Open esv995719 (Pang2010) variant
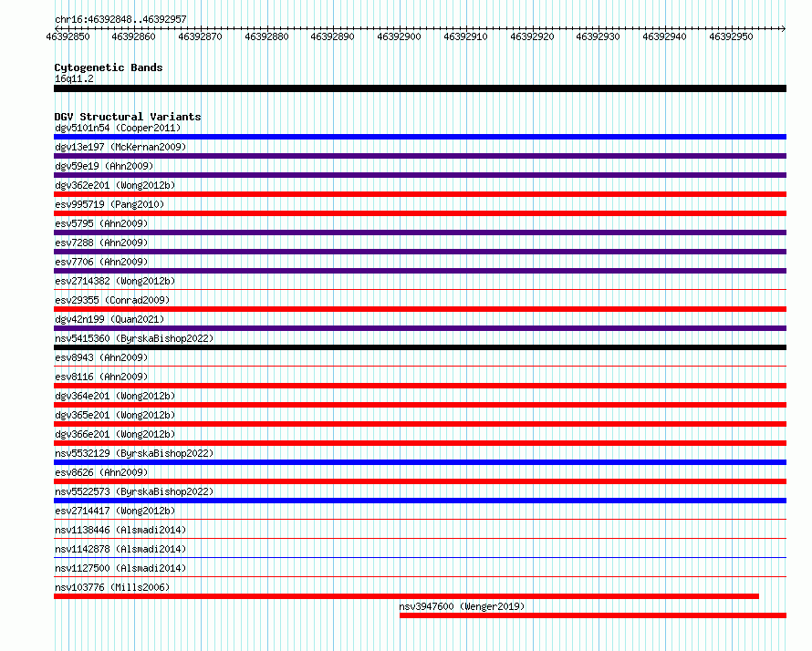This screenshot has height=651, width=812. pyautogui.click(x=109, y=204)
